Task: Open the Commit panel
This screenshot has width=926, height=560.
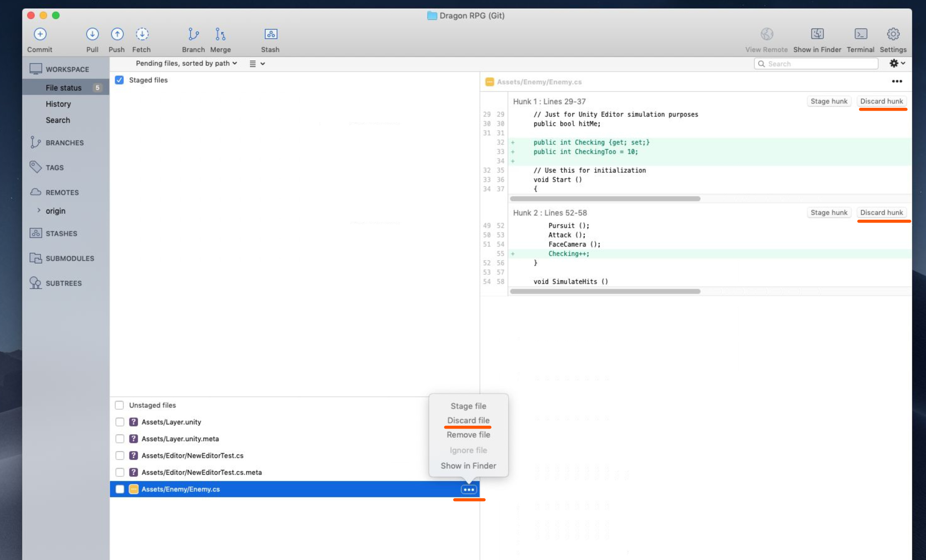Action: coord(39,39)
